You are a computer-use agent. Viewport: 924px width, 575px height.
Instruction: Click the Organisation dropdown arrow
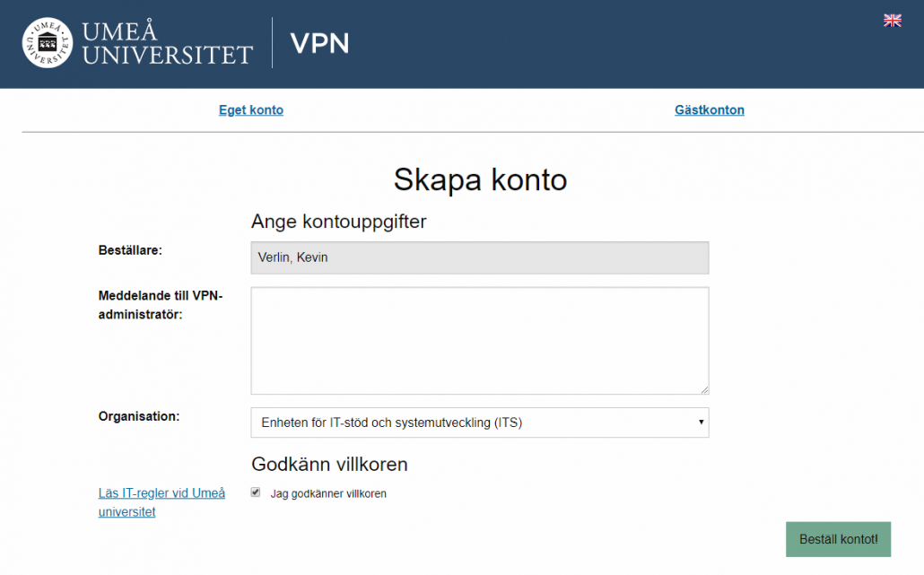701,422
